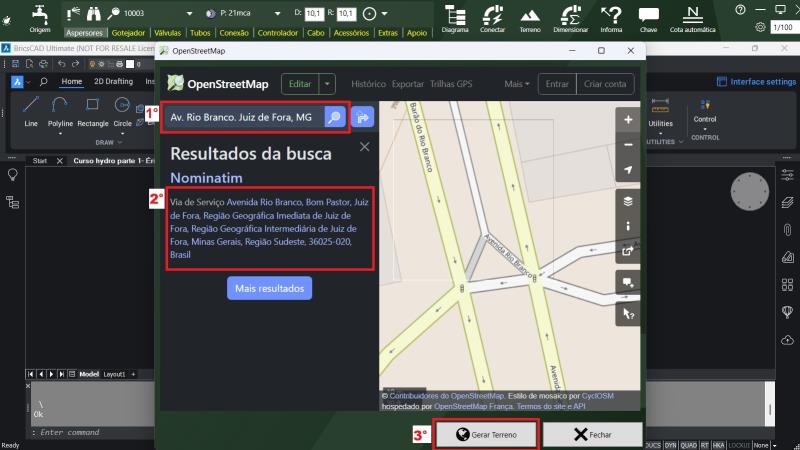Click the Fechar button
This screenshot has height=450, width=800.
click(592, 435)
